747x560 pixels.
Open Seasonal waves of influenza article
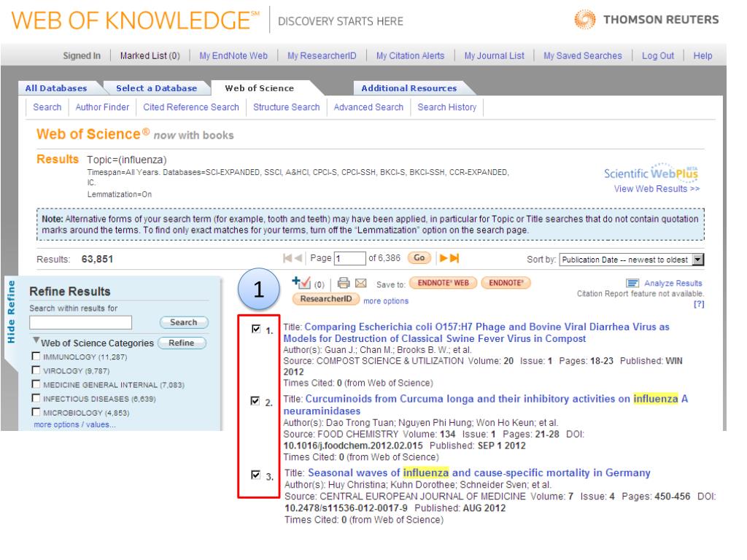click(479, 472)
